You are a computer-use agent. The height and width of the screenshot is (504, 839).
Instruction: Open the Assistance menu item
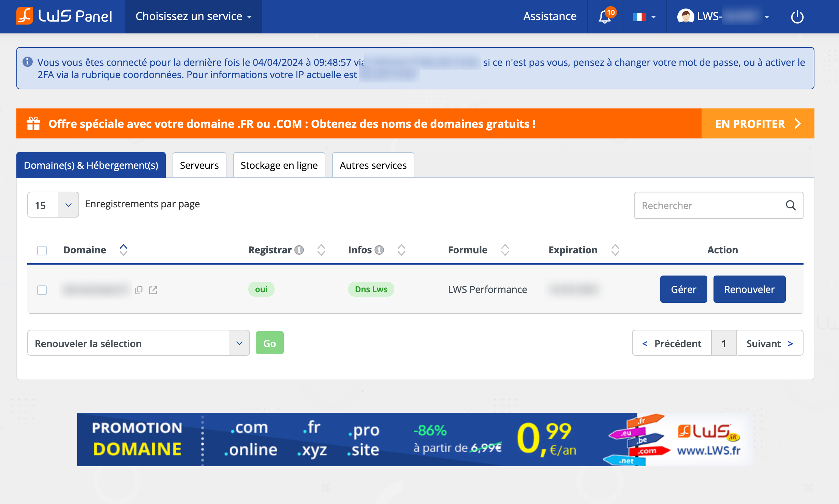(550, 16)
